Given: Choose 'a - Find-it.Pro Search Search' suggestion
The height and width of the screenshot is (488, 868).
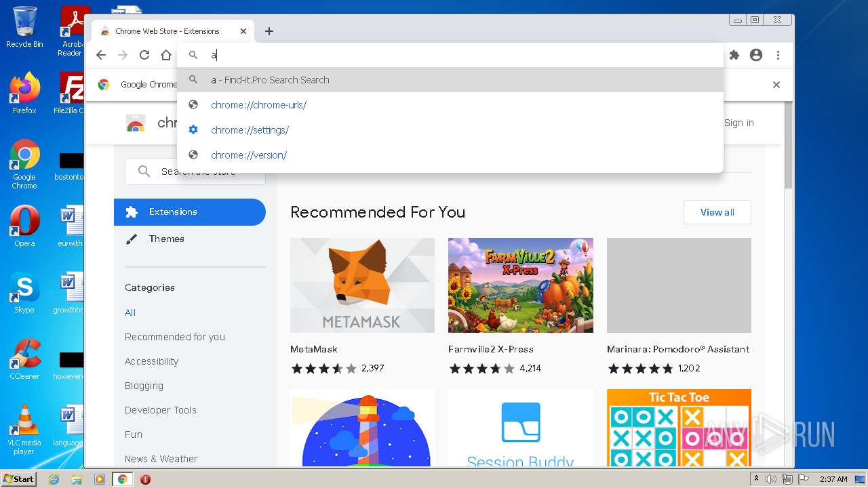Looking at the screenshot, I should click(x=450, y=80).
